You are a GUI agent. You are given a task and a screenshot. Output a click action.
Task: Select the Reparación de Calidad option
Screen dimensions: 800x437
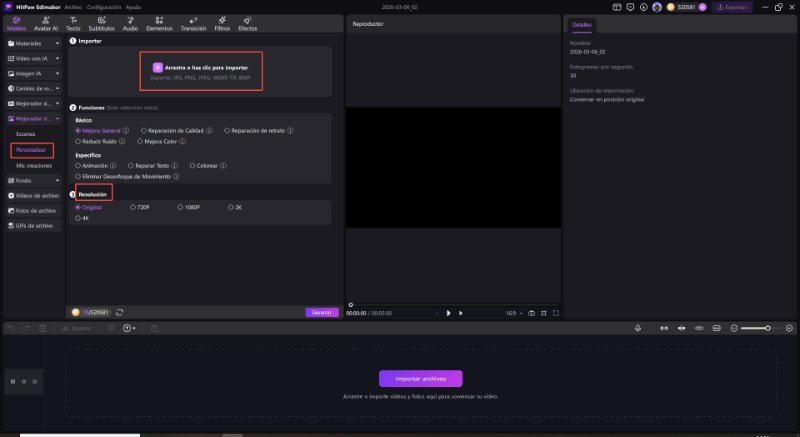[x=143, y=130]
